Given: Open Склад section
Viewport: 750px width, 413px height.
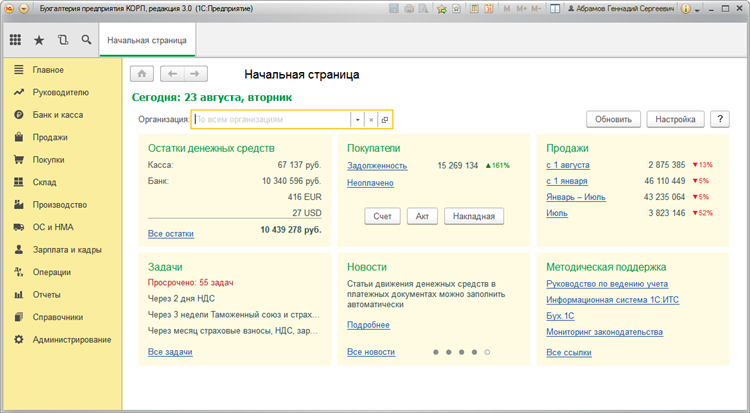Looking at the screenshot, I should click(44, 182).
